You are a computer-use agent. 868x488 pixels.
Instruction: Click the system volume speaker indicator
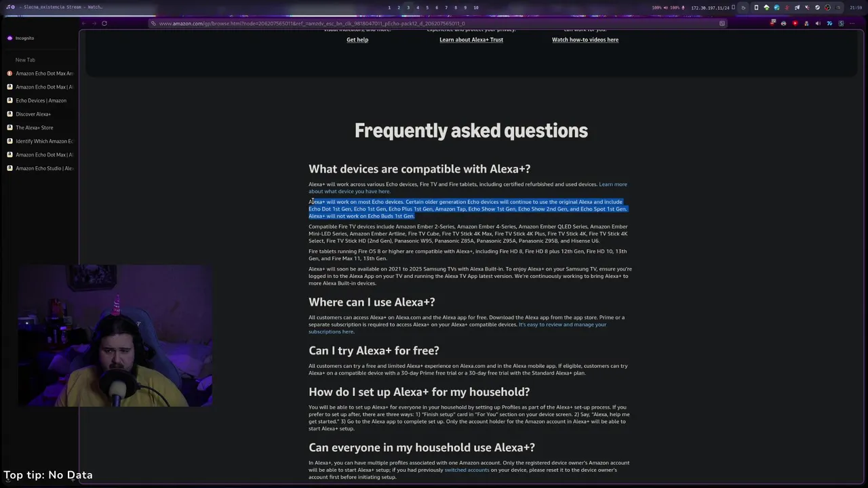click(659, 7)
